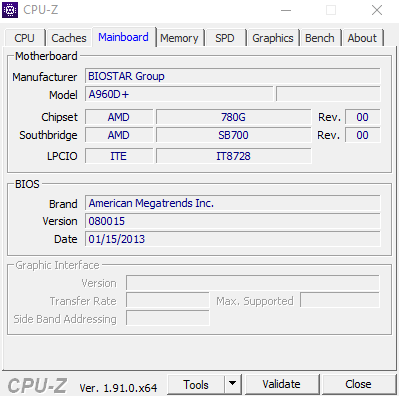
Task: Click the SB700 southbridge value
Action: coord(234,135)
